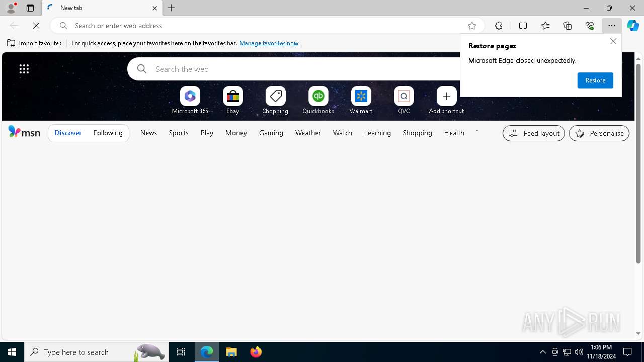Open a new tab with plus icon
Image resolution: width=644 pixels, height=362 pixels.
tap(172, 8)
